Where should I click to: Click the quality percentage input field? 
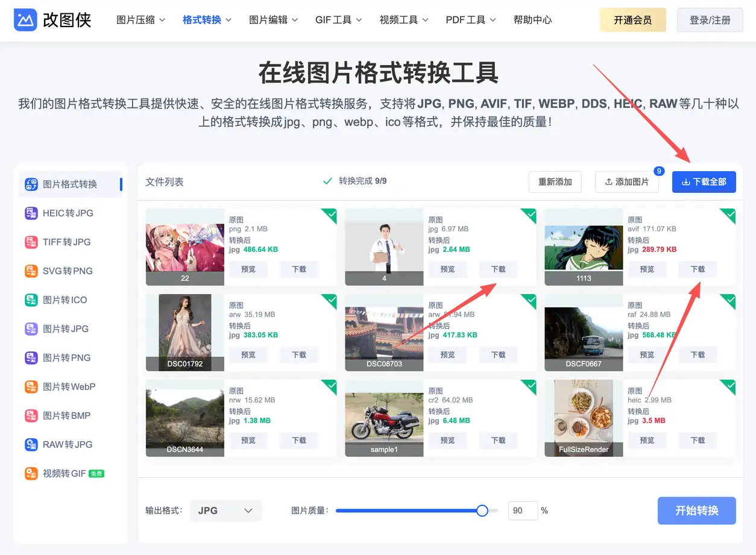pyautogui.click(x=522, y=510)
